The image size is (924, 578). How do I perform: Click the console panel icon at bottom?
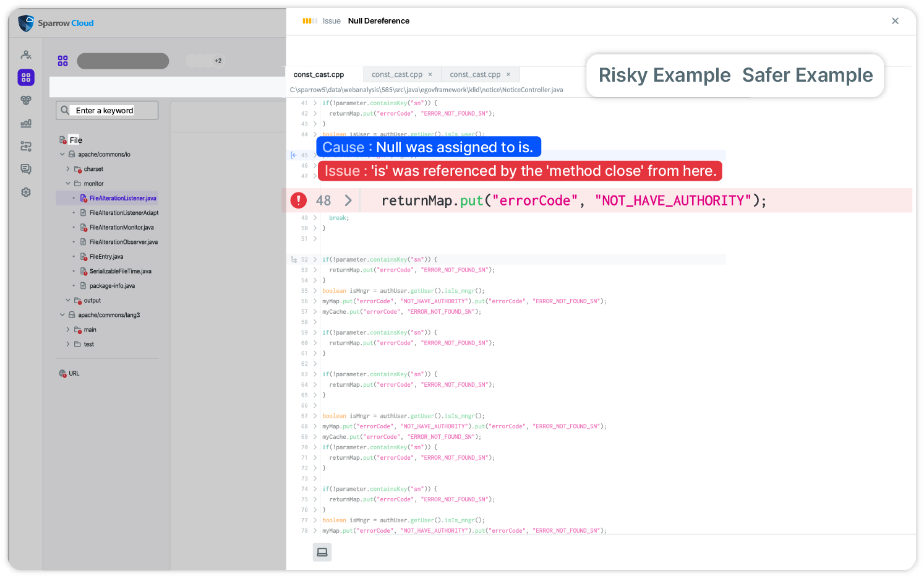coord(322,552)
